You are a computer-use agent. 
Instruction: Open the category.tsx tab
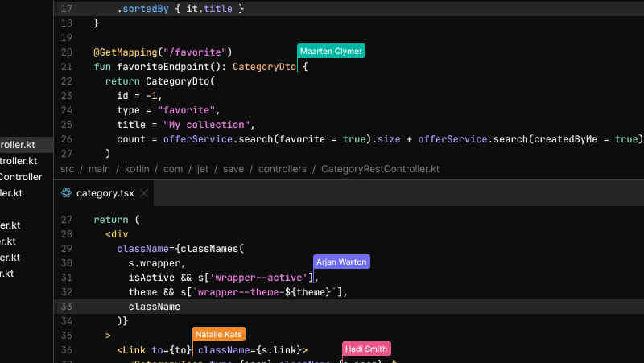[105, 193]
